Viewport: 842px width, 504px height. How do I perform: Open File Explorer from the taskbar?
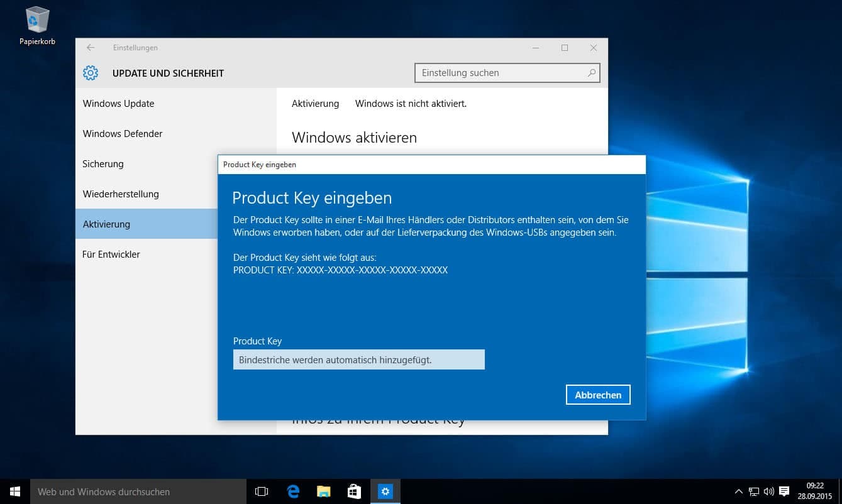pyautogui.click(x=324, y=491)
